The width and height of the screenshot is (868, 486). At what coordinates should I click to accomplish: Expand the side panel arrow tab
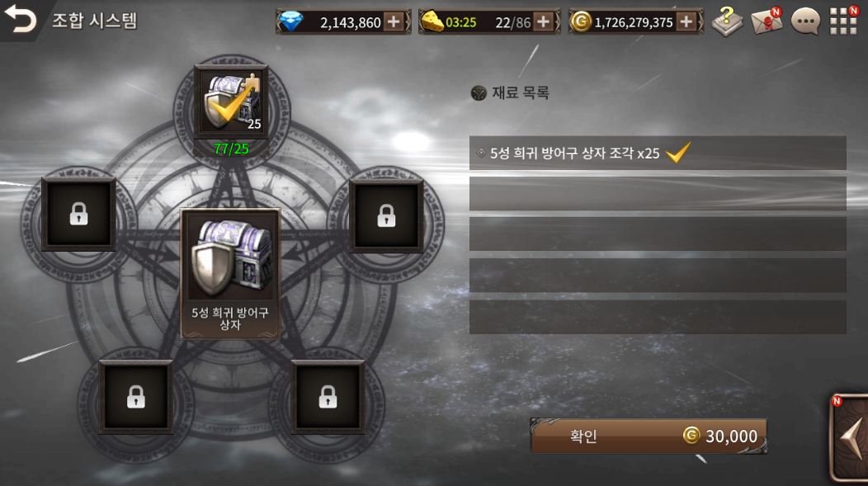click(849, 437)
